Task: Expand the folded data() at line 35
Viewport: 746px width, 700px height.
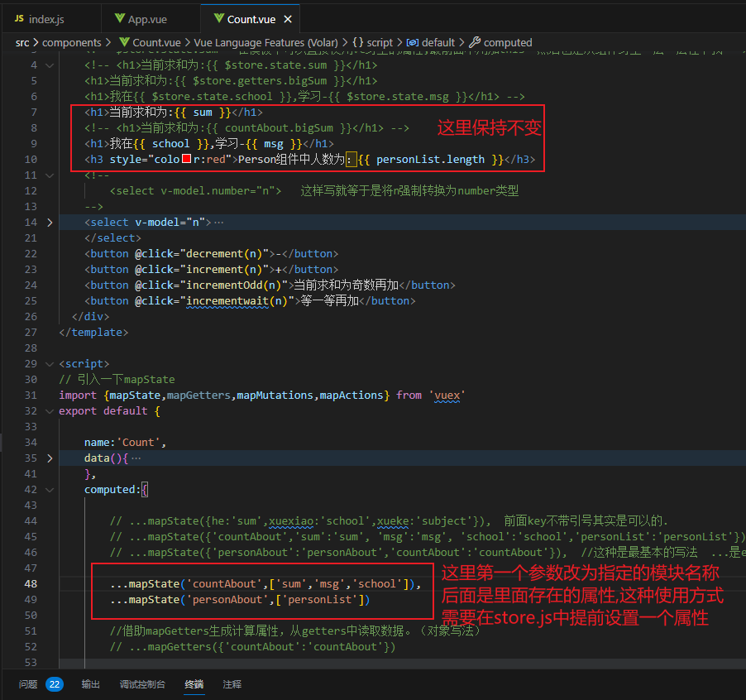Action: (50, 458)
